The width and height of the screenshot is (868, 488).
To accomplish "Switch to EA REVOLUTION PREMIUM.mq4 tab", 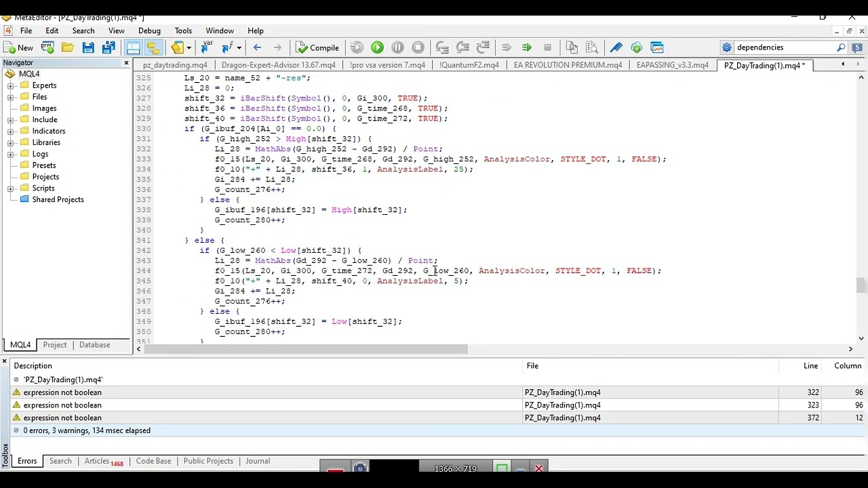I will 568,65.
